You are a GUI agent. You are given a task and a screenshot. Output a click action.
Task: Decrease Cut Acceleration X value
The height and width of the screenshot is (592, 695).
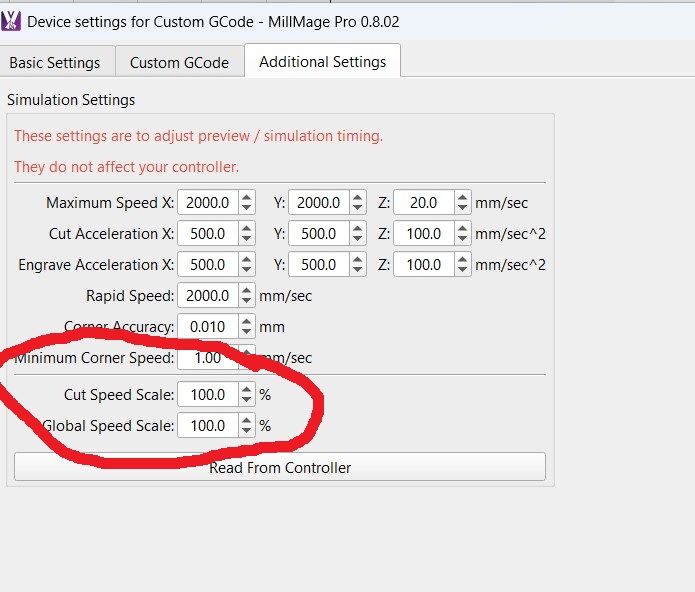[x=246, y=239]
